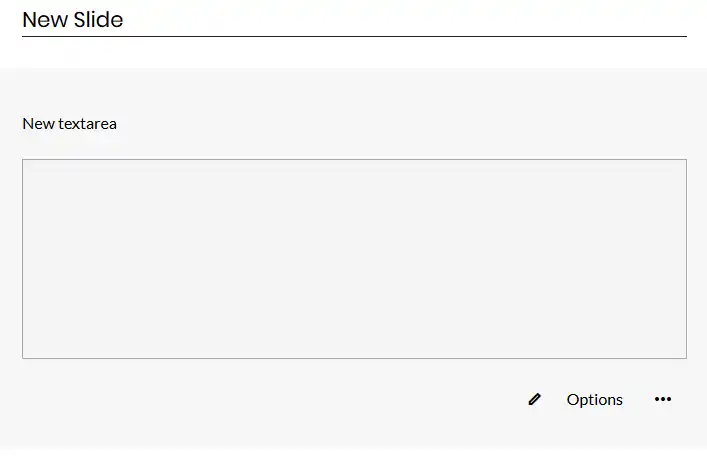
Task: Click the slide title field "New Slide"
Action: tap(73, 19)
